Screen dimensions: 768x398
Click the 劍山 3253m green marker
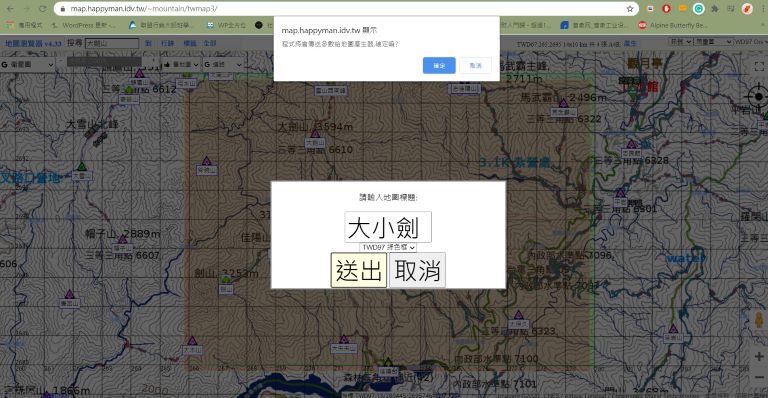226,280
